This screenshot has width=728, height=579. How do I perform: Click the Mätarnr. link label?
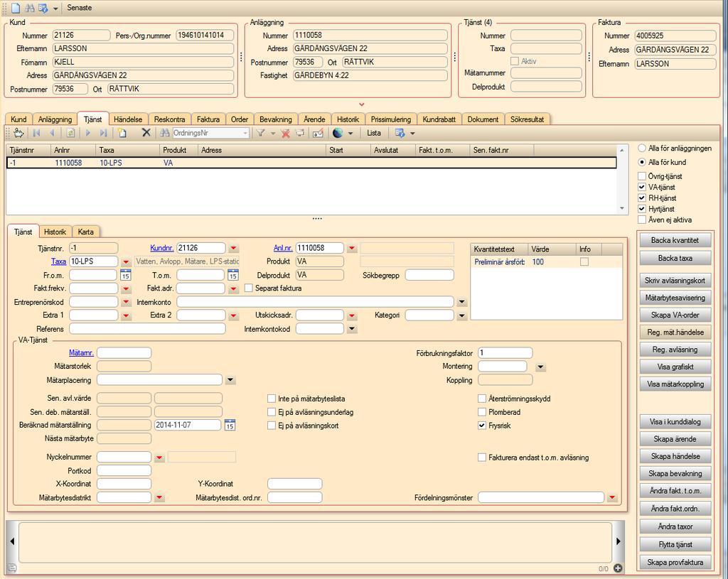pyautogui.click(x=81, y=353)
